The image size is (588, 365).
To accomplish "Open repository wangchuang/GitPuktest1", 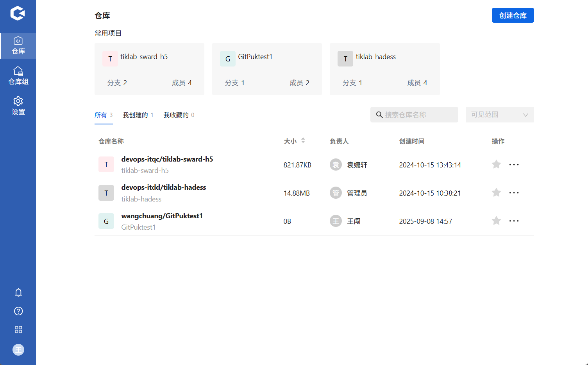I will (x=162, y=216).
